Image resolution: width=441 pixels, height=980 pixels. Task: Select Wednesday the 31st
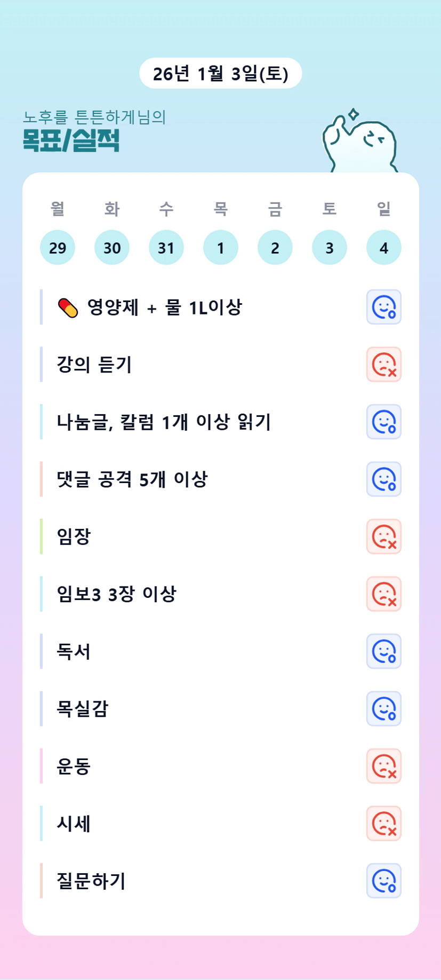tap(166, 248)
